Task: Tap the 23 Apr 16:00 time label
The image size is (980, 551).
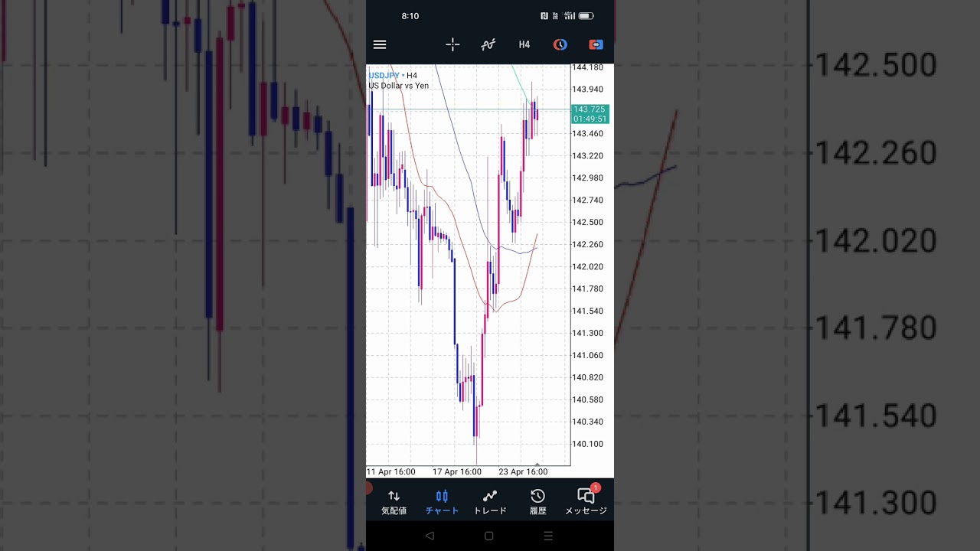Action: click(523, 472)
